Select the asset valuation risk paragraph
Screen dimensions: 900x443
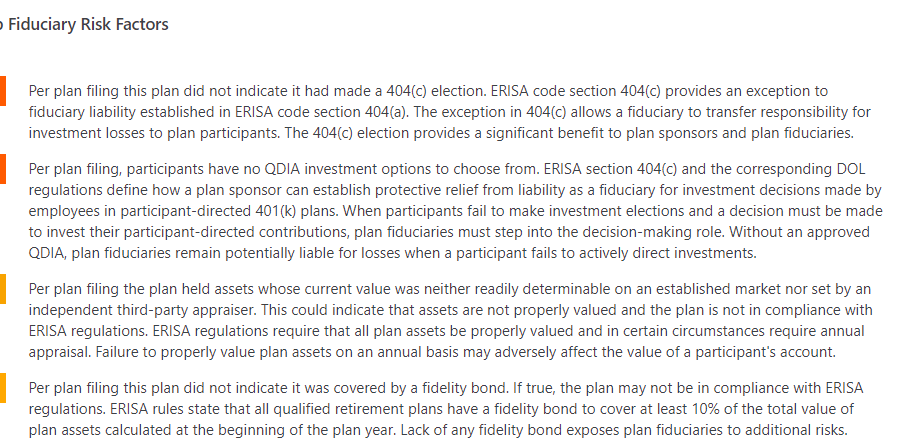(x=440, y=320)
